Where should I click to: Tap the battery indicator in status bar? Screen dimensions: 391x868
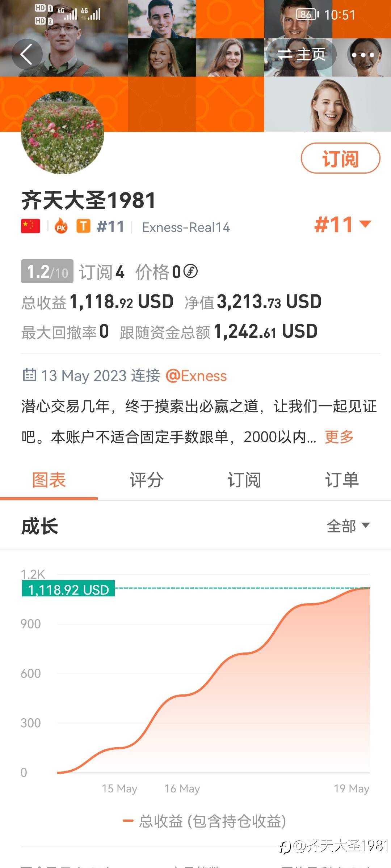click(x=307, y=14)
